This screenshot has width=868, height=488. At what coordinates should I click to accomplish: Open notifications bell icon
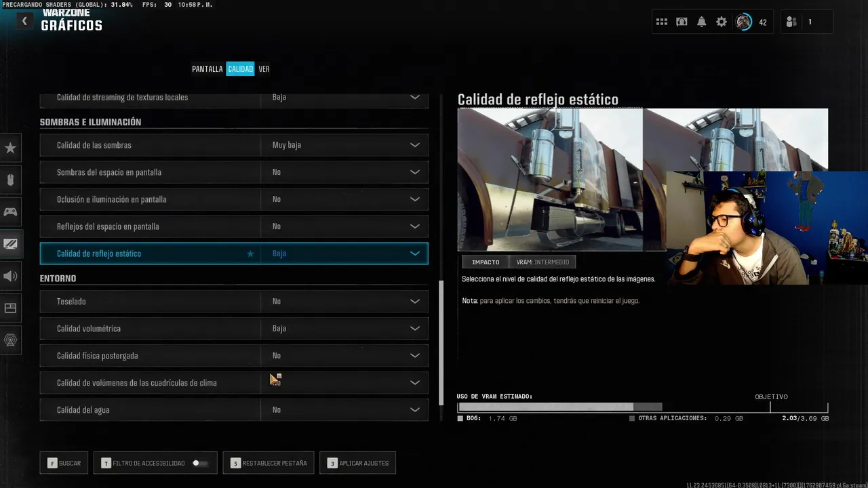[702, 22]
